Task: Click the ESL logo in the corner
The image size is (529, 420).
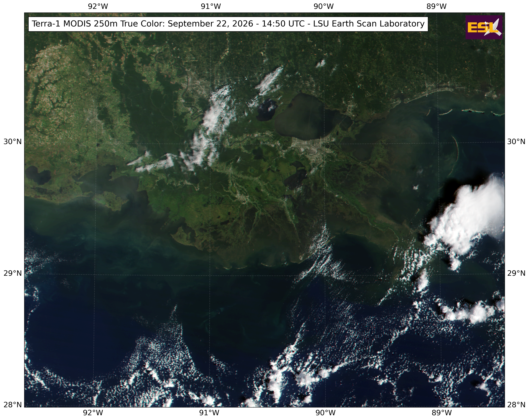Action: [x=484, y=27]
